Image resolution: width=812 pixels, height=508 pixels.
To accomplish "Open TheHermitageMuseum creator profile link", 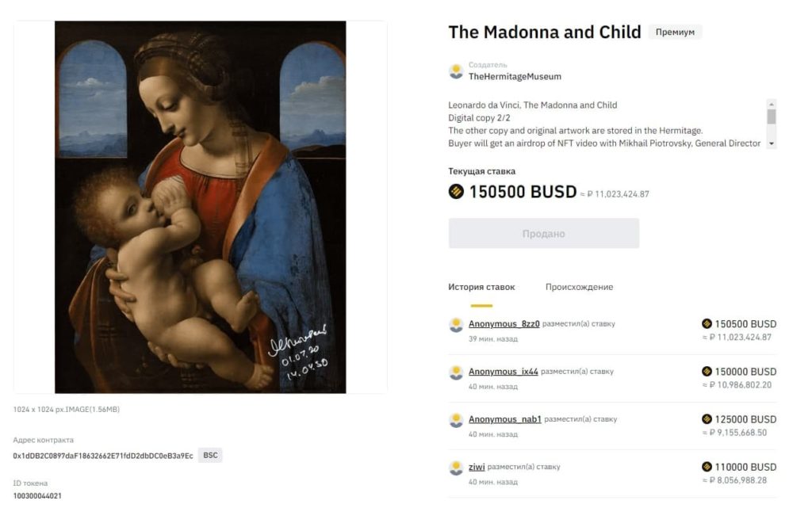I will [x=515, y=77].
